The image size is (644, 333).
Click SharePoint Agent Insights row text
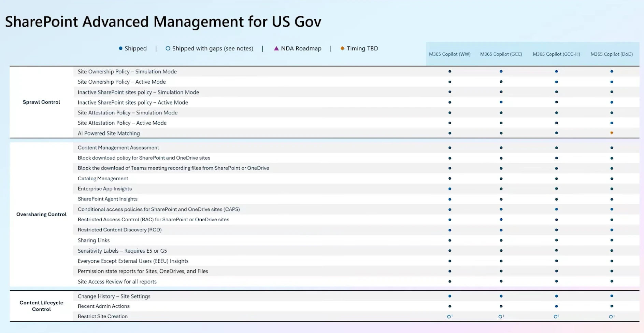pyautogui.click(x=108, y=199)
